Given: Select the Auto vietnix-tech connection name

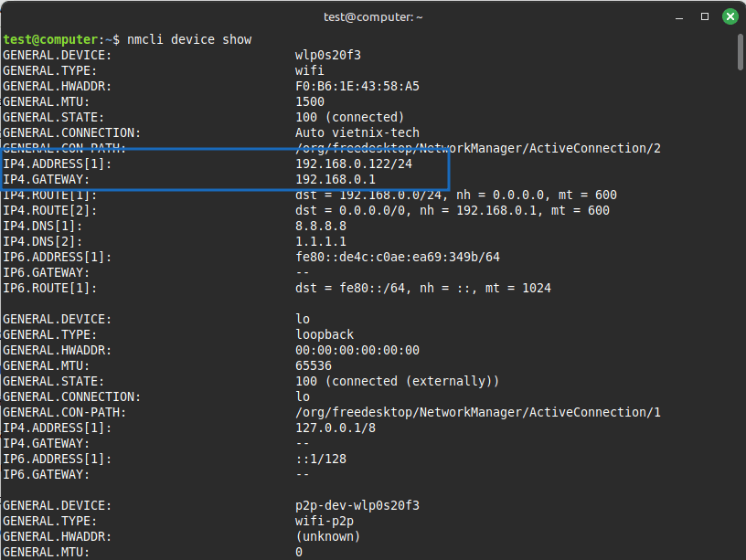Looking at the screenshot, I should [358, 132].
